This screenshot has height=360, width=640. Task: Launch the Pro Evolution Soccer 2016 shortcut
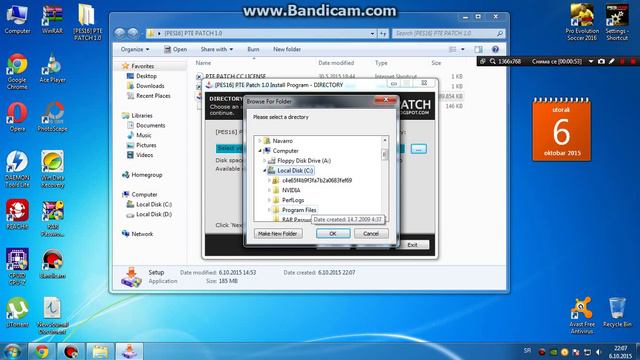pos(582,22)
